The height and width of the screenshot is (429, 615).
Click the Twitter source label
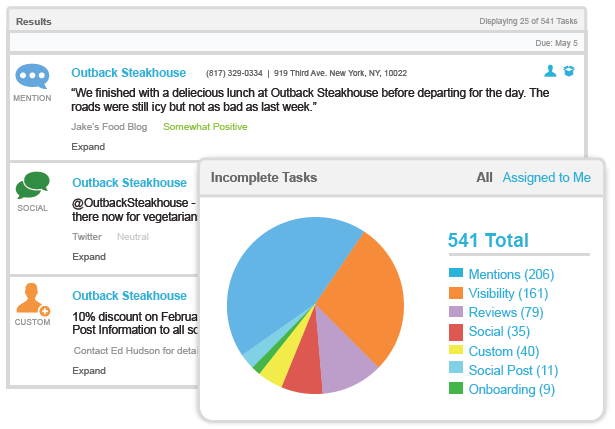(87, 237)
